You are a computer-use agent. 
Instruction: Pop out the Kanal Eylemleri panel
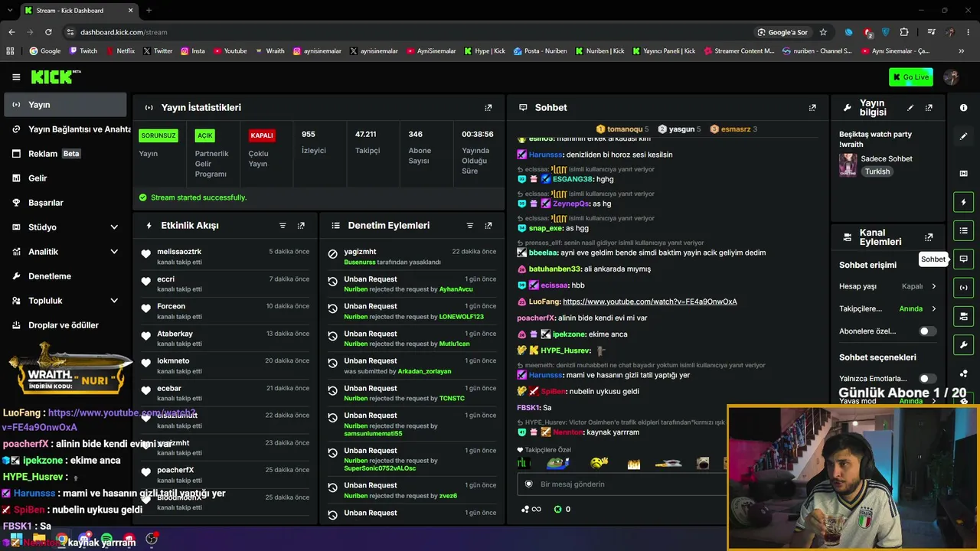click(x=929, y=237)
